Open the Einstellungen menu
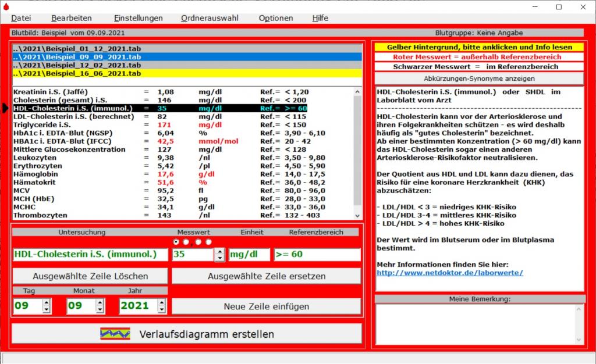 (139, 18)
